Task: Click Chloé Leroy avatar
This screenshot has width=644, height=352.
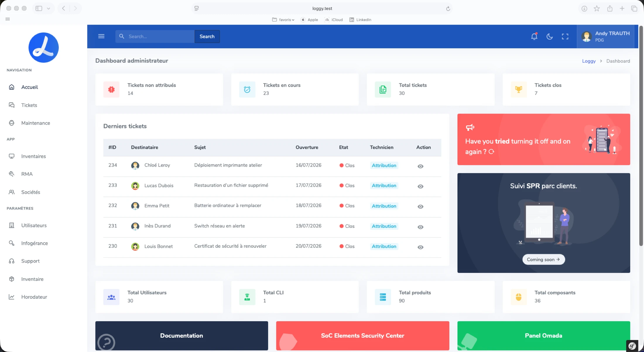Action: coord(135,165)
